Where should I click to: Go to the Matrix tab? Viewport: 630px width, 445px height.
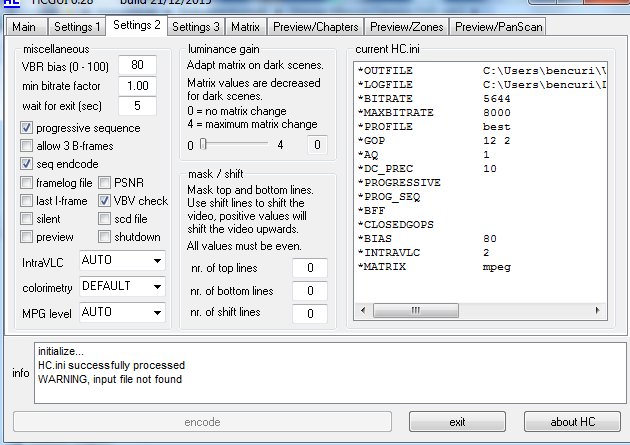[x=245, y=27]
